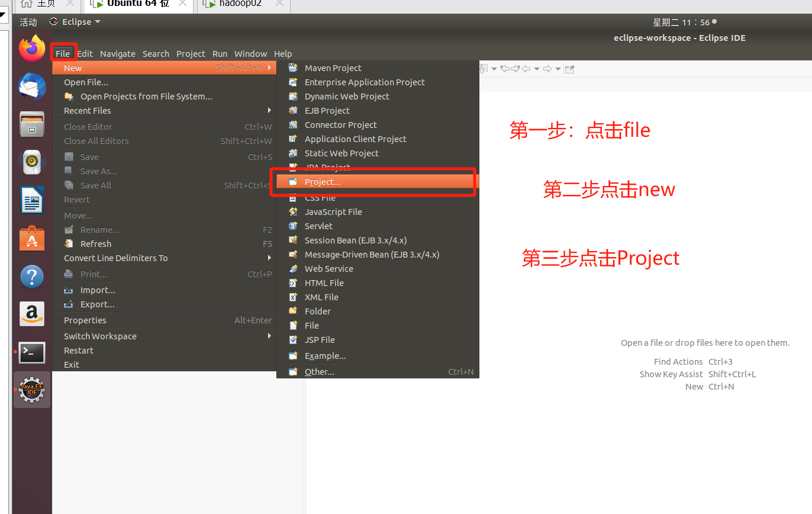Viewport: 812px width, 514px height.
Task: Create a new HTML File
Action: coord(378,283)
